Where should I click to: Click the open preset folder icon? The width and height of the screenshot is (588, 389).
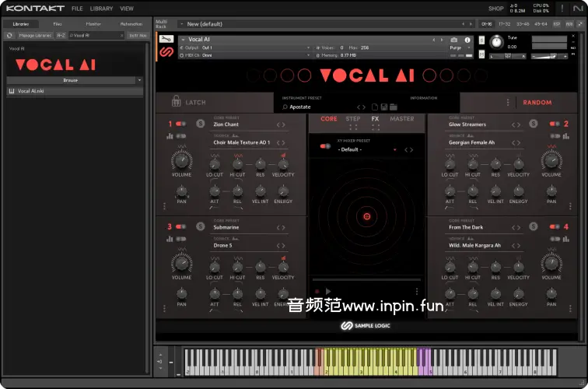tap(394, 107)
